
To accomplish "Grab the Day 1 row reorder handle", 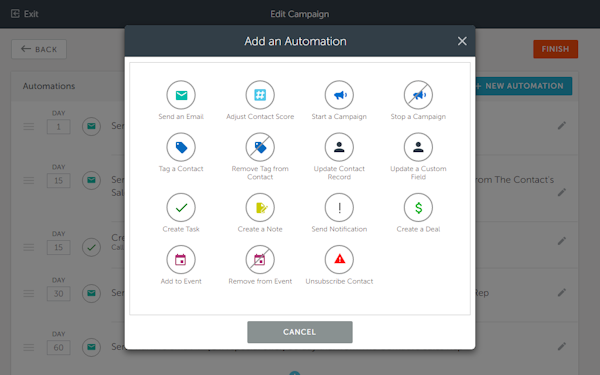I will click(x=29, y=126).
